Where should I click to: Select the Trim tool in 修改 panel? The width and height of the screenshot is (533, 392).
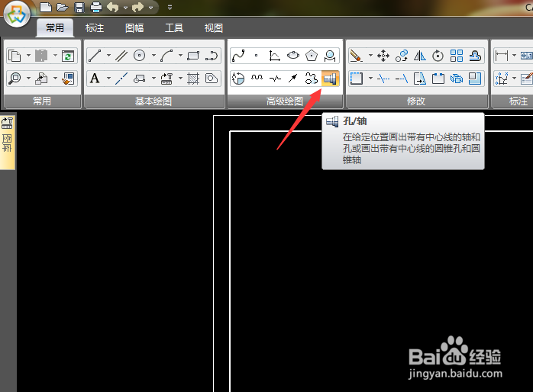[383, 79]
